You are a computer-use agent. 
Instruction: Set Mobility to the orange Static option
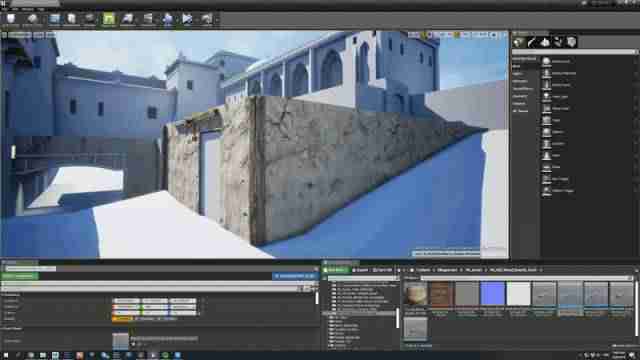click(122, 319)
